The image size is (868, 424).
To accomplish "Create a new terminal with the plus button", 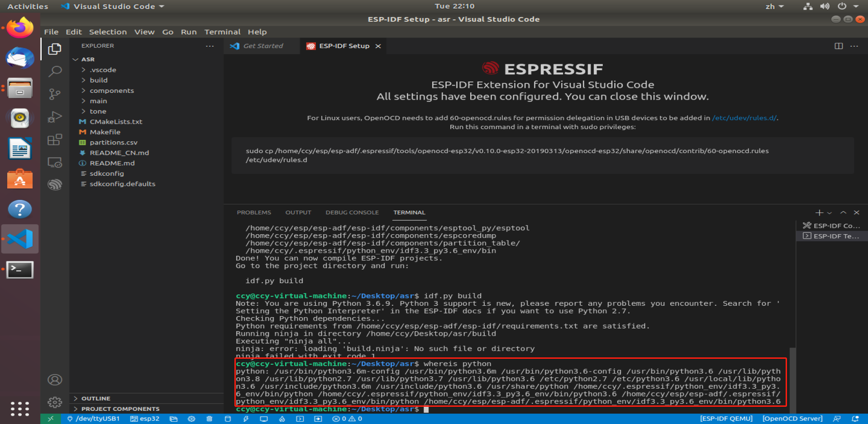I will [818, 212].
